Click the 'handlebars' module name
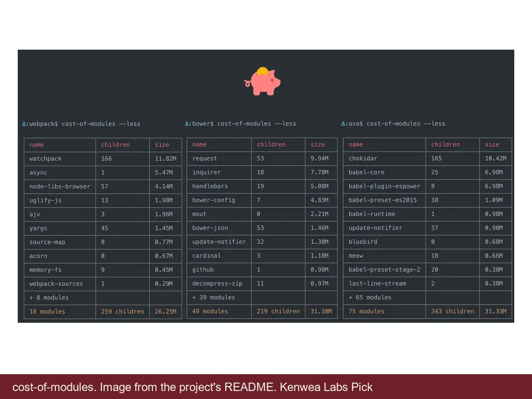Image resolution: width=532 pixels, height=399 pixels. coord(210,186)
